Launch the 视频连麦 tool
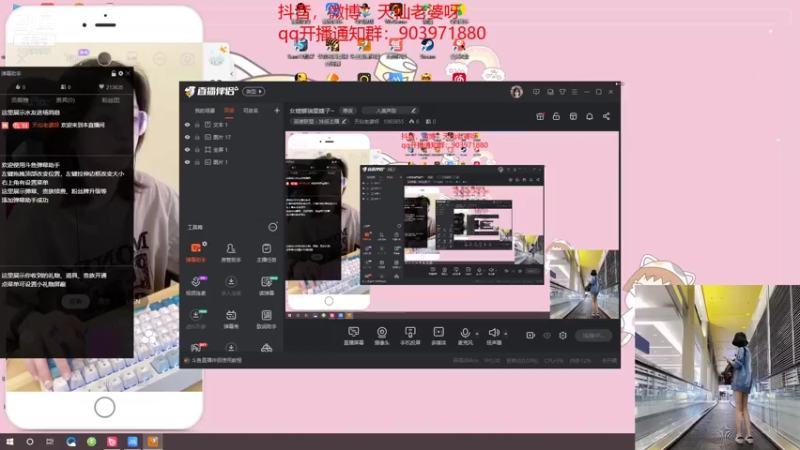800x450 pixels. [195, 286]
